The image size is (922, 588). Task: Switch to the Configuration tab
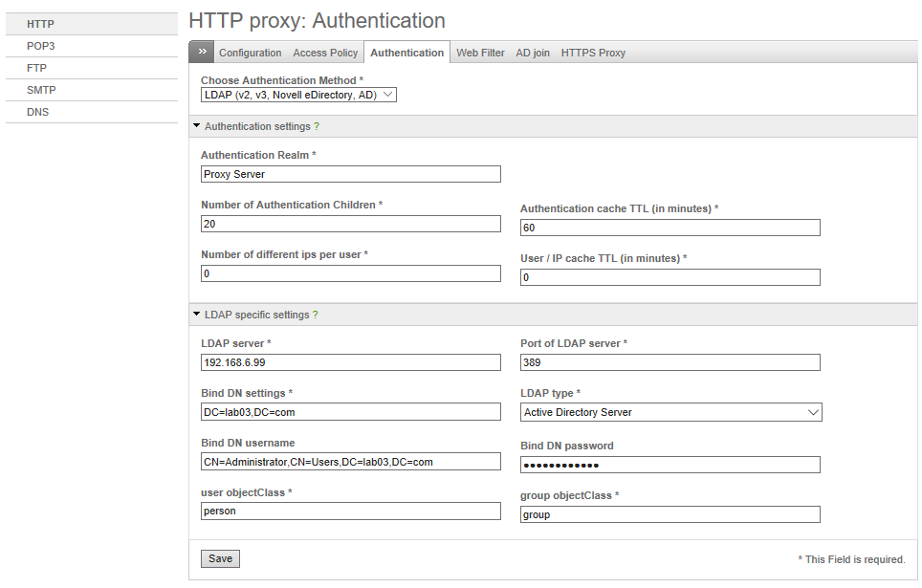(x=250, y=53)
